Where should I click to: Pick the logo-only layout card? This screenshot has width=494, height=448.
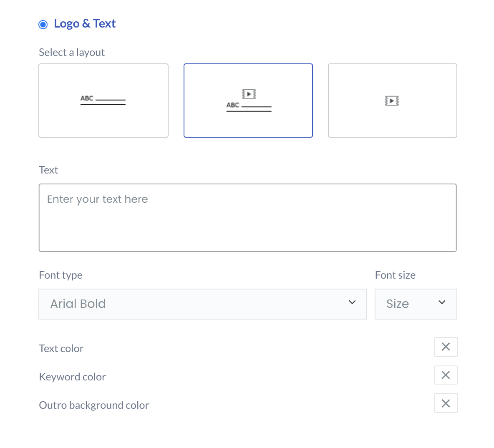pos(393,101)
